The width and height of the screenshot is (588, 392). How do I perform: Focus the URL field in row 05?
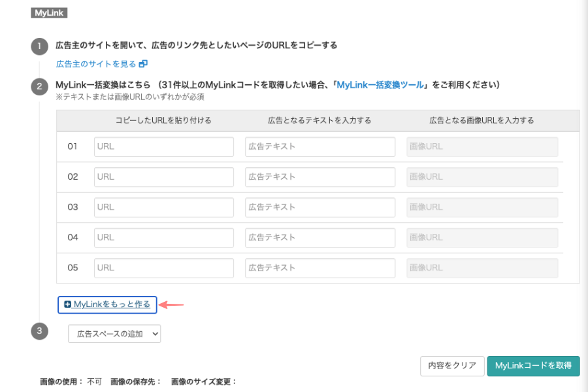[164, 269]
